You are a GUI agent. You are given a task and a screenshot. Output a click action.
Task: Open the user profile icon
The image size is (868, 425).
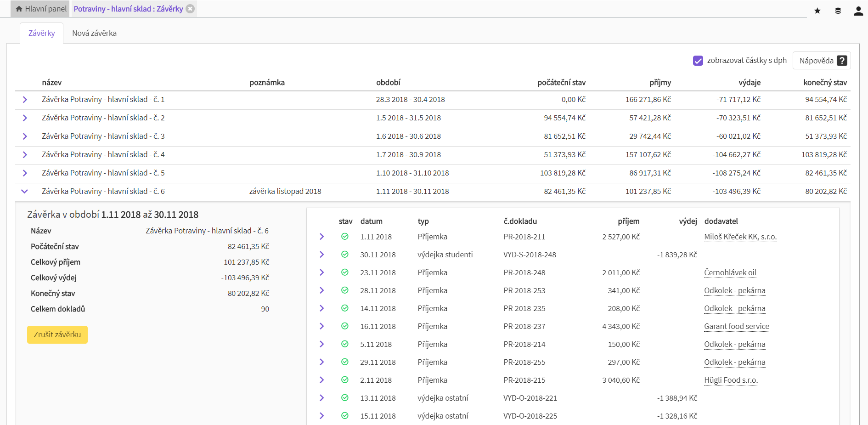pos(858,11)
